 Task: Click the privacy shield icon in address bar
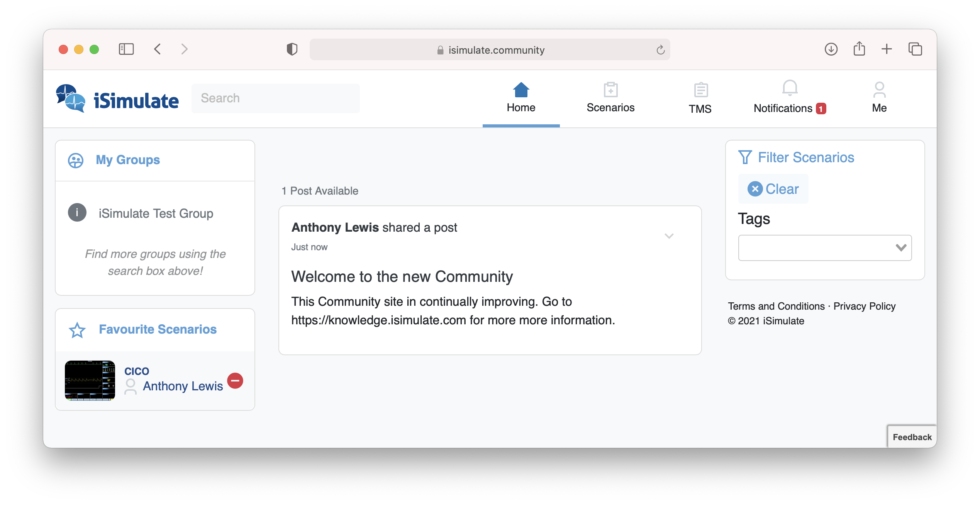292,49
